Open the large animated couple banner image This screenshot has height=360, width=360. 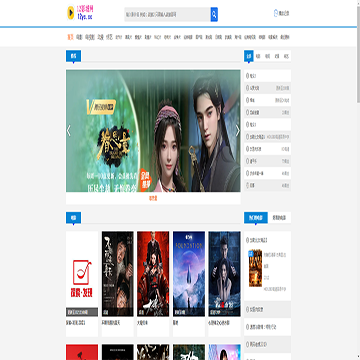tap(153, 131)
